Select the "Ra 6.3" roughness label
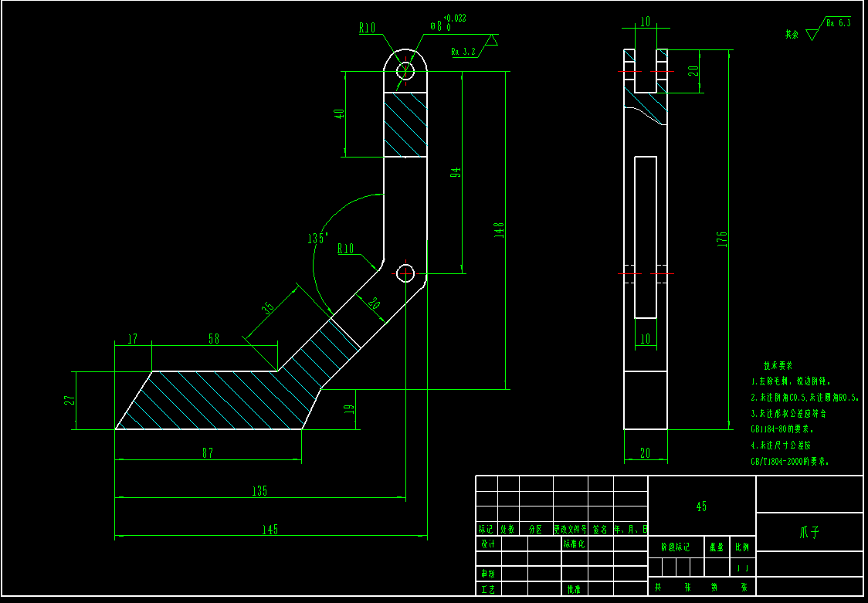The height and width of the screenshot is (603, 868). (x=838, y=23)
